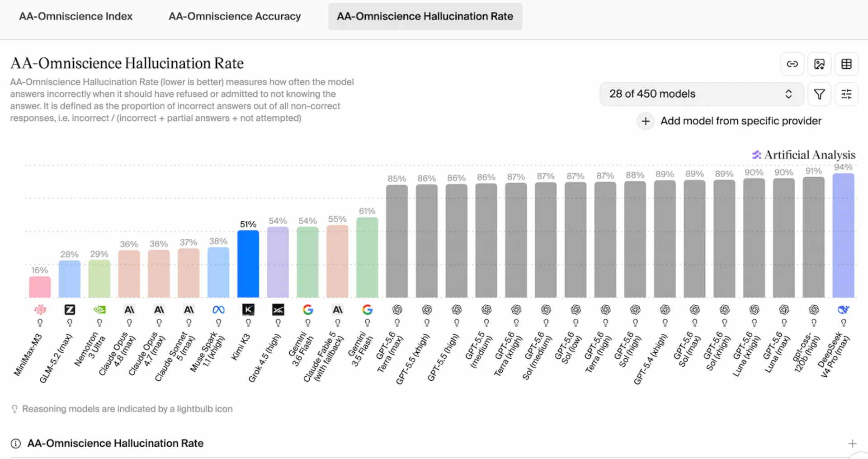868x459 pixels.
Task: Click the Muse Spark Meta logo
Action: (218, 309)
